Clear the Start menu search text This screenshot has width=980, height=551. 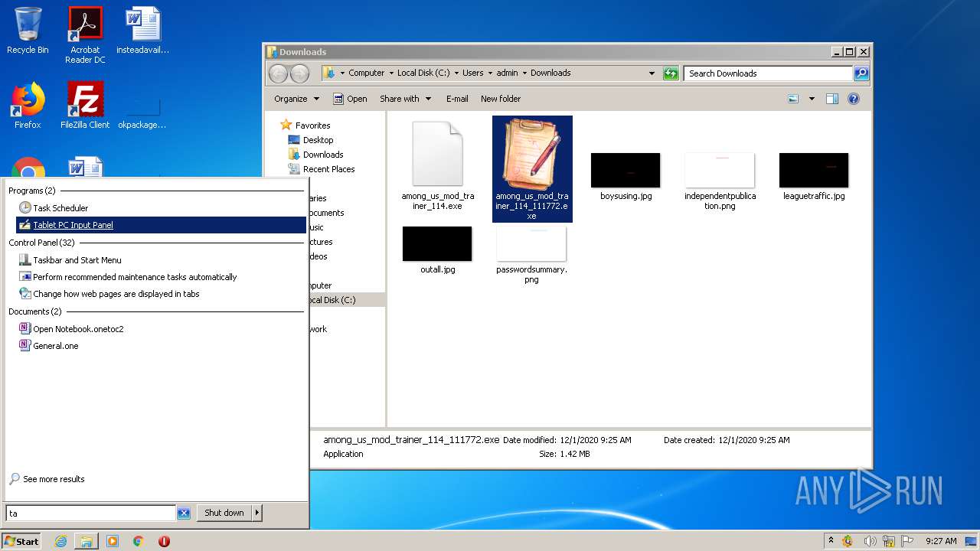click(x=184, y=513)
